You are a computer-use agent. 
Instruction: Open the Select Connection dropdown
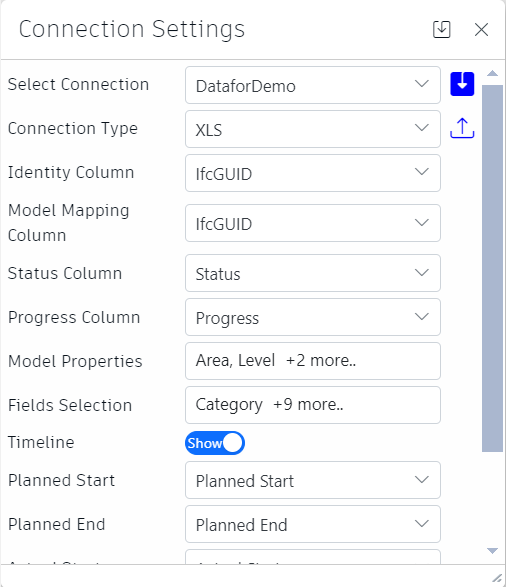[x=313, y=85]
